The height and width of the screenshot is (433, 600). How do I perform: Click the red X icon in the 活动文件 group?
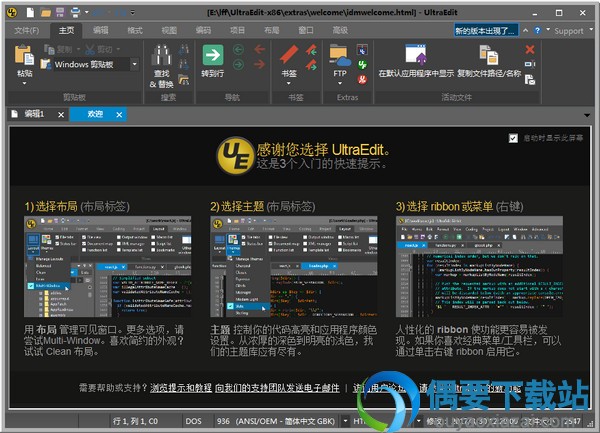pos(530,49)
